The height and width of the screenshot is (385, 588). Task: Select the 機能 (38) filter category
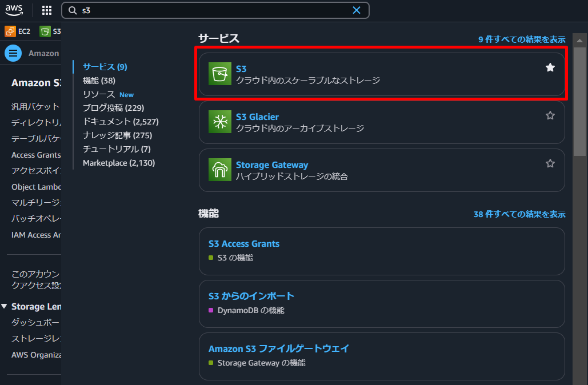pyautogui.click(x=99, y=81)
